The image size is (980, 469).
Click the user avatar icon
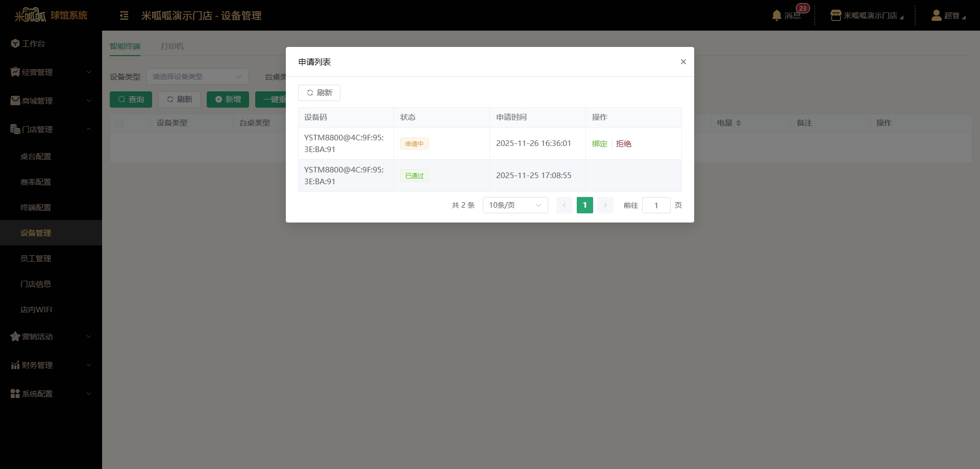[936, 15]
